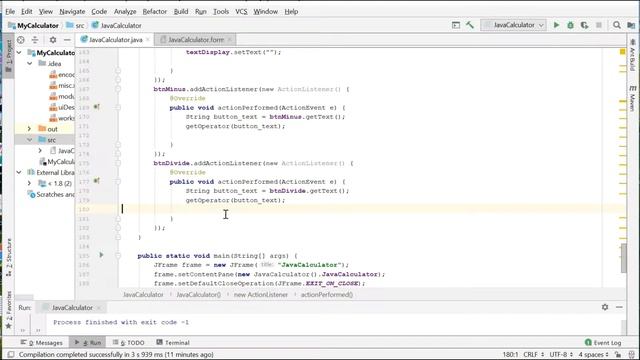Open the VCS menu
This screenshot has width=640, height=360.
coord(241,11)
